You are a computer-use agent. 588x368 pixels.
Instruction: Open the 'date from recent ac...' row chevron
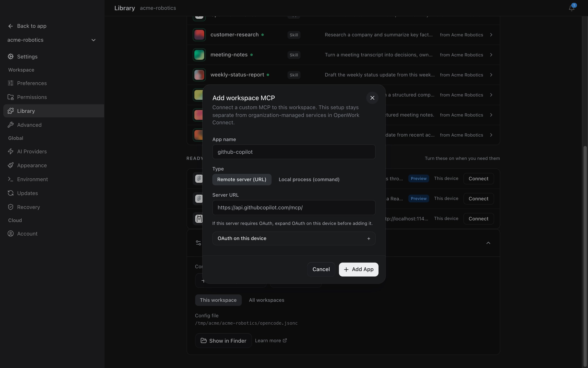(491, 135)
